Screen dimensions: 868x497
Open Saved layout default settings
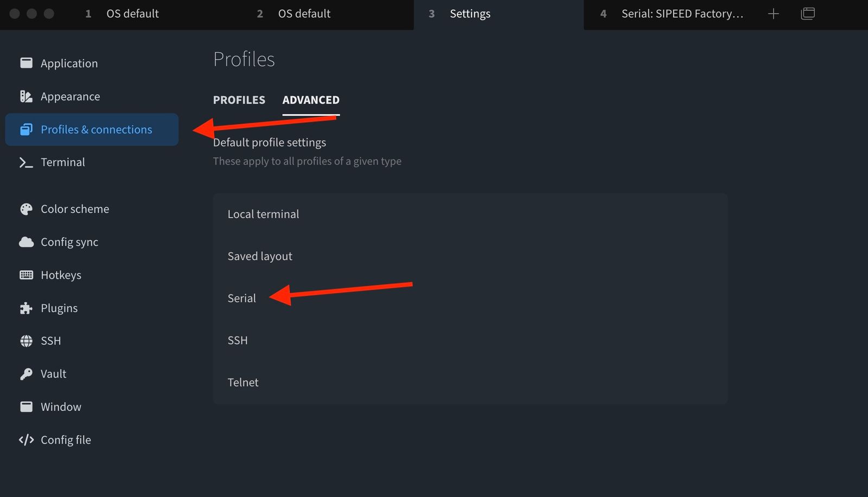(x=260, y=257)
